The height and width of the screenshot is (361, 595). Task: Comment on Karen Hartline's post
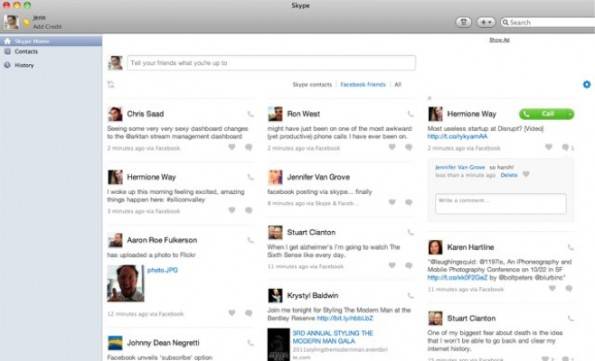569,288
